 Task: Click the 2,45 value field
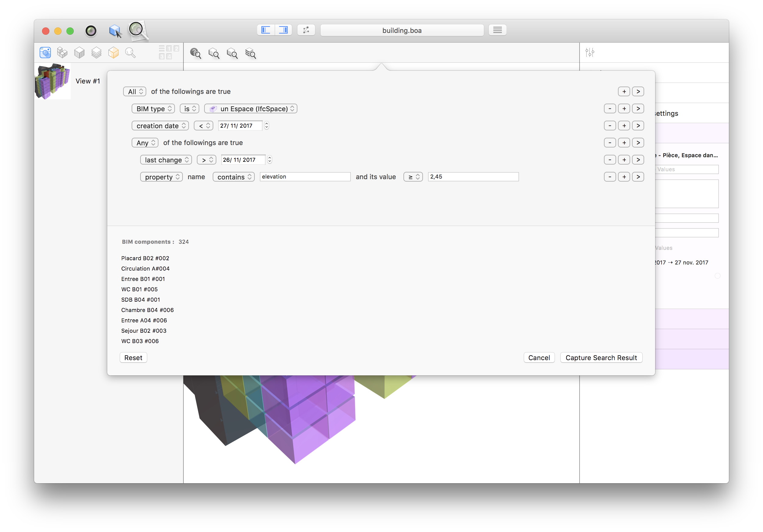point(473,177)
